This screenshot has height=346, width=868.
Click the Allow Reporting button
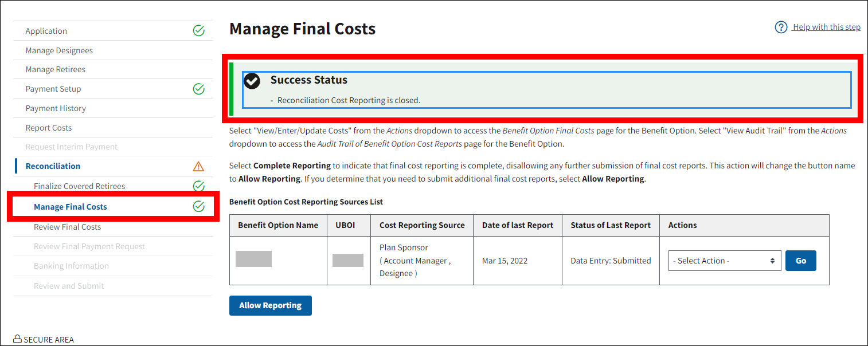(x=270, y=305)
